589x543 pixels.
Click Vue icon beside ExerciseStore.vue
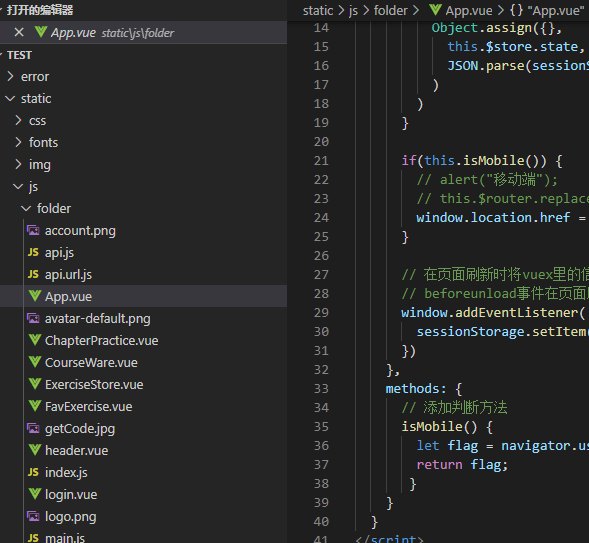[x=35, y=384]
